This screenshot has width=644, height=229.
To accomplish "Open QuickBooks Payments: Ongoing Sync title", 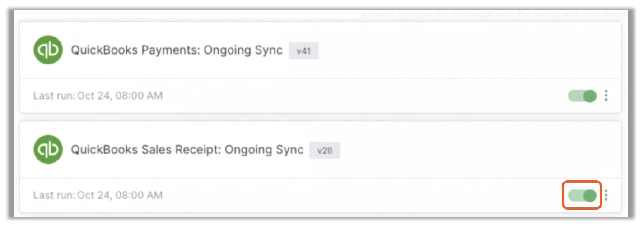I will [x=177, y=50].
